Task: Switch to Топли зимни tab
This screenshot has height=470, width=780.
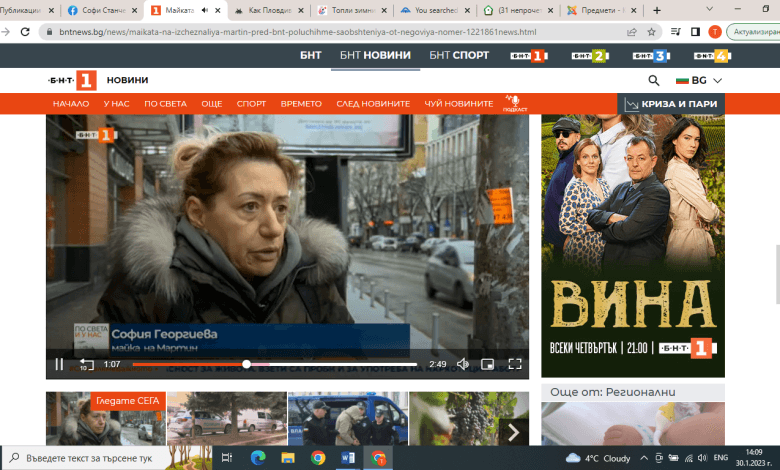Action: click(352, 10)
